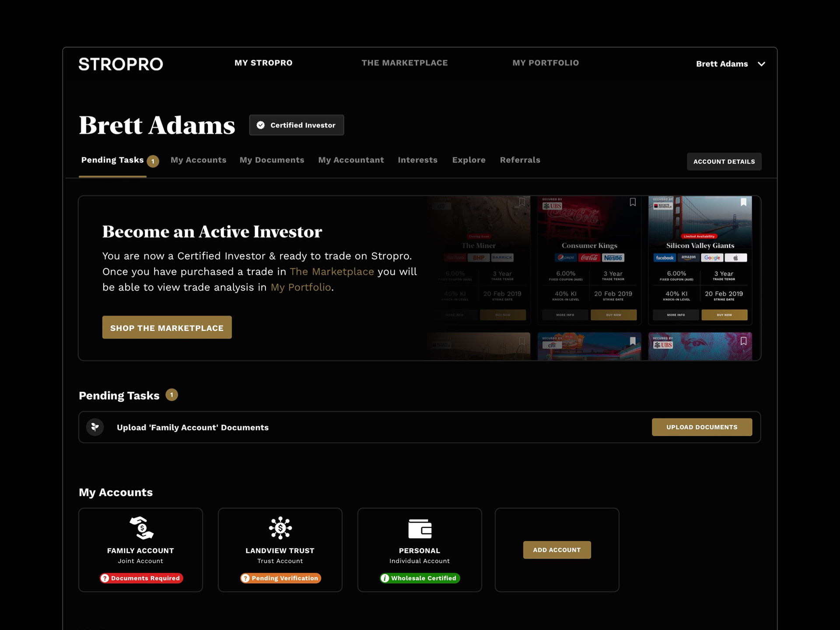Image resolution: width=840 pixels, height=630 pixels.
Task: Open the FAMILY ACCOUNT card
Action: click(x=140, y=550)
